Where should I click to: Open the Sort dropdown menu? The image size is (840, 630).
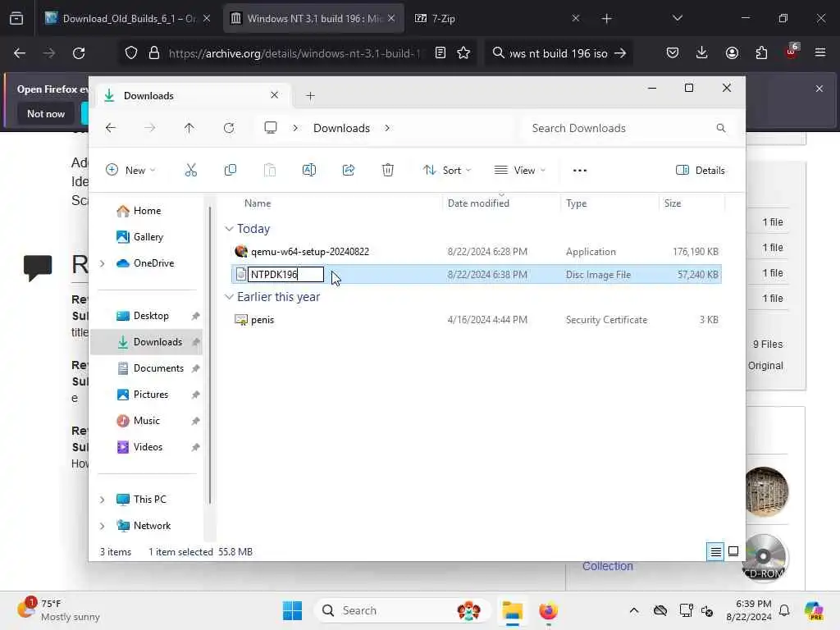447,171
